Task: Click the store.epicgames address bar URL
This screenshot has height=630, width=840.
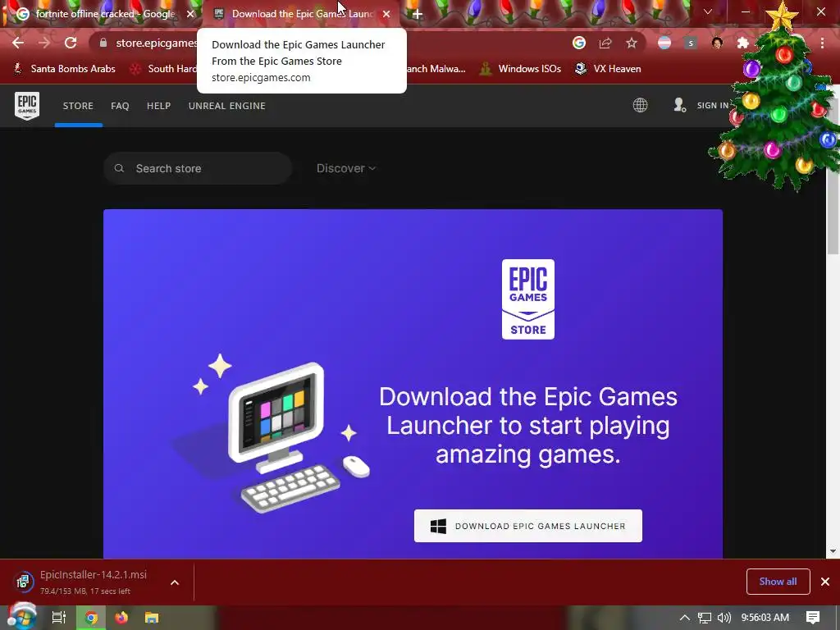Action: [157, 43]
